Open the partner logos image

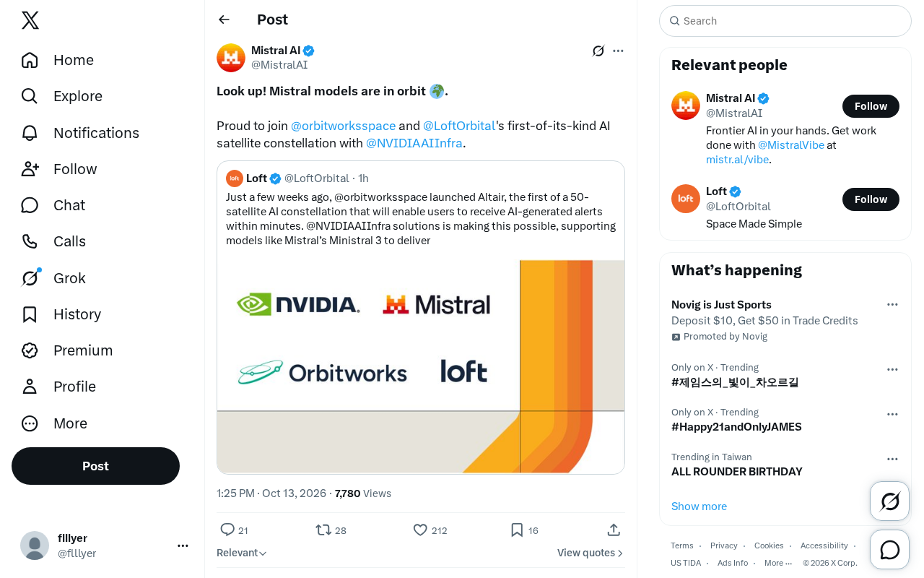pos(421,366)
